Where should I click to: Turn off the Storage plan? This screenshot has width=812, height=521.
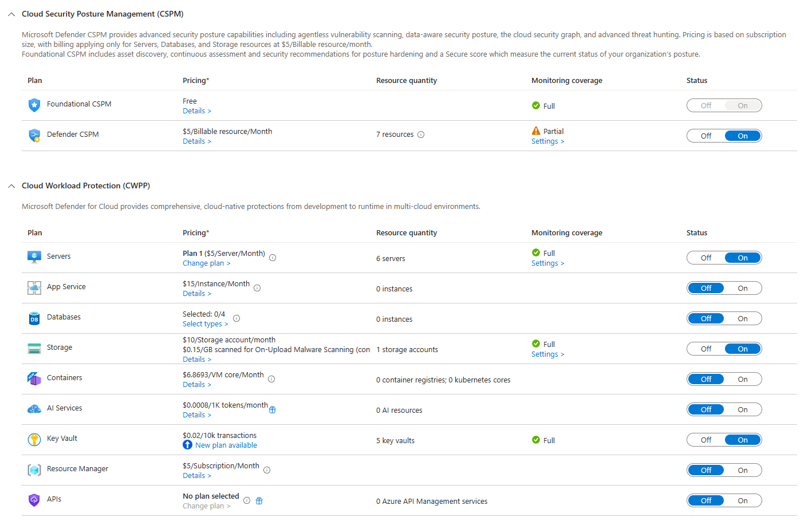(706, 349)
